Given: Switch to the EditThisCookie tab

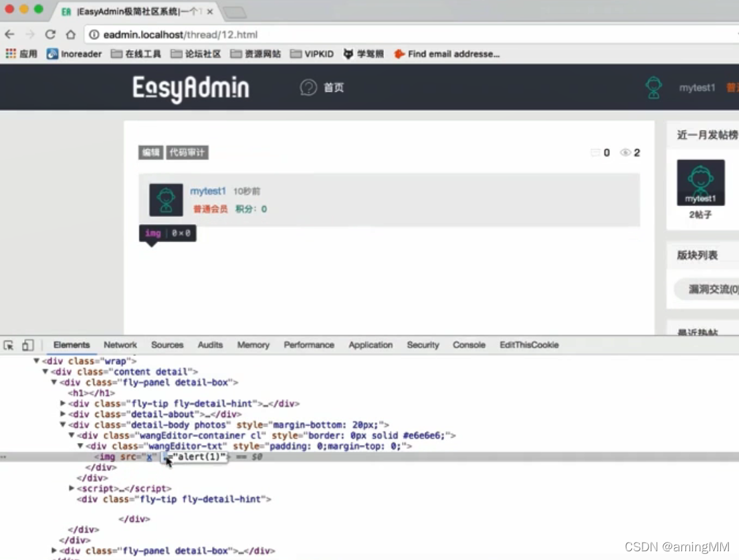Looking at the screenshot, I should 529,345.
